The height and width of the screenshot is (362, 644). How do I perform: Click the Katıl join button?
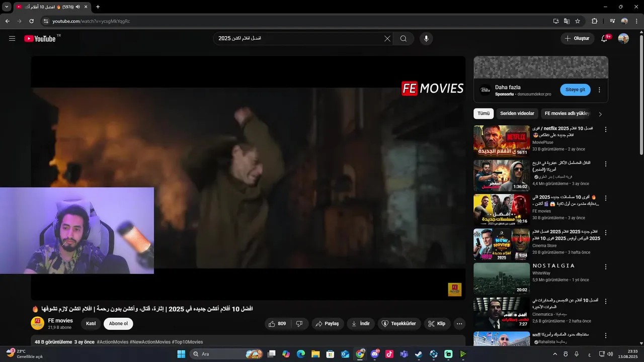[x=91, y=324]
